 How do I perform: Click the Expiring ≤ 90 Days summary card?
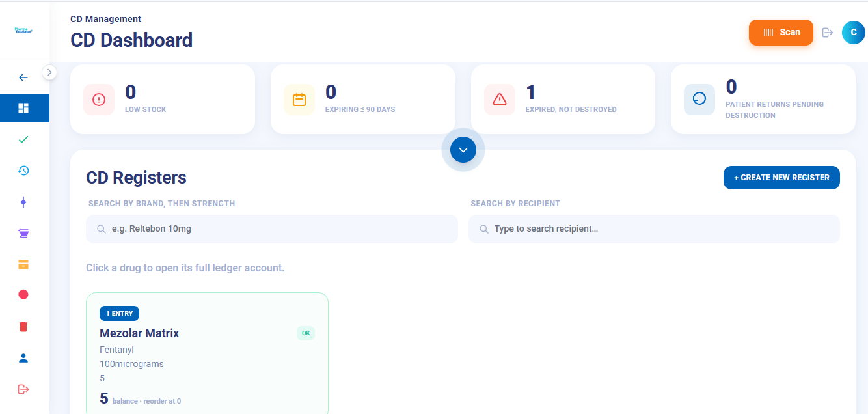(363, 99)
